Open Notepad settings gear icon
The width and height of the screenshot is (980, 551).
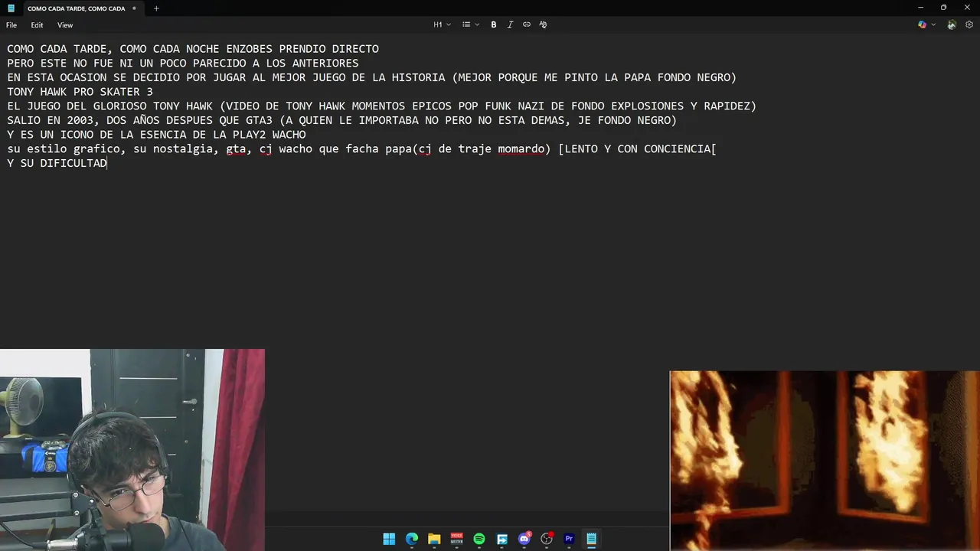click(x=969, y=24)
